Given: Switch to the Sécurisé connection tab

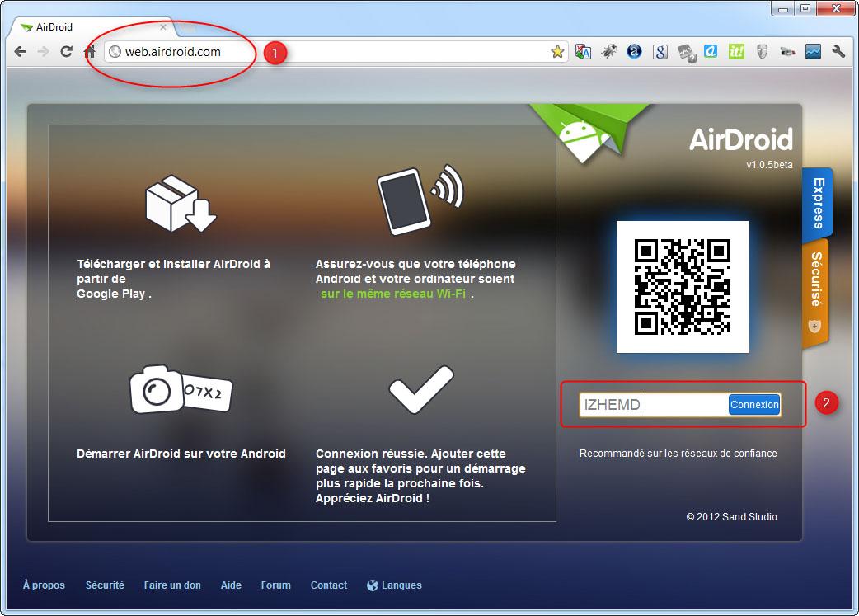Looking at the screenshot, I should click(816, 292).
